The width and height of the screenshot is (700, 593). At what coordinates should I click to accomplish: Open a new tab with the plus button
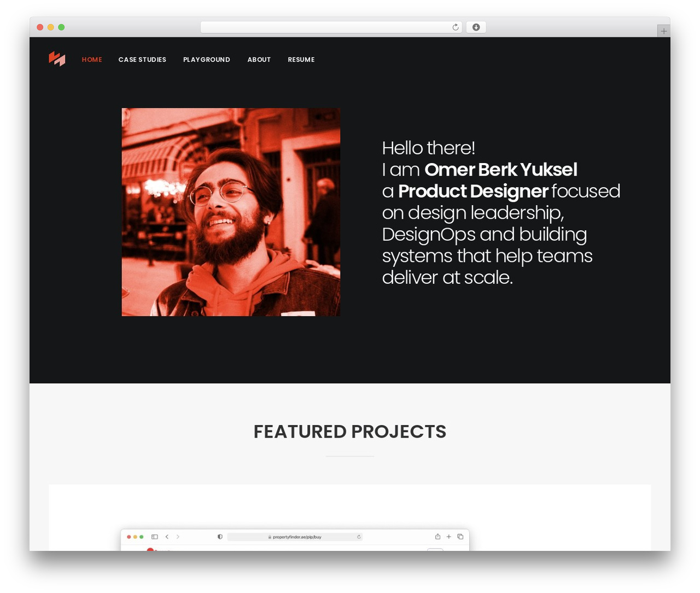coord(663,31)
